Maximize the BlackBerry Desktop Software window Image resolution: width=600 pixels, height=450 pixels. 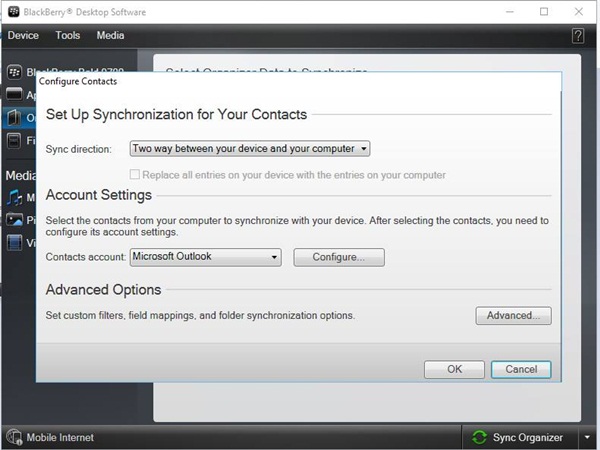544,12
